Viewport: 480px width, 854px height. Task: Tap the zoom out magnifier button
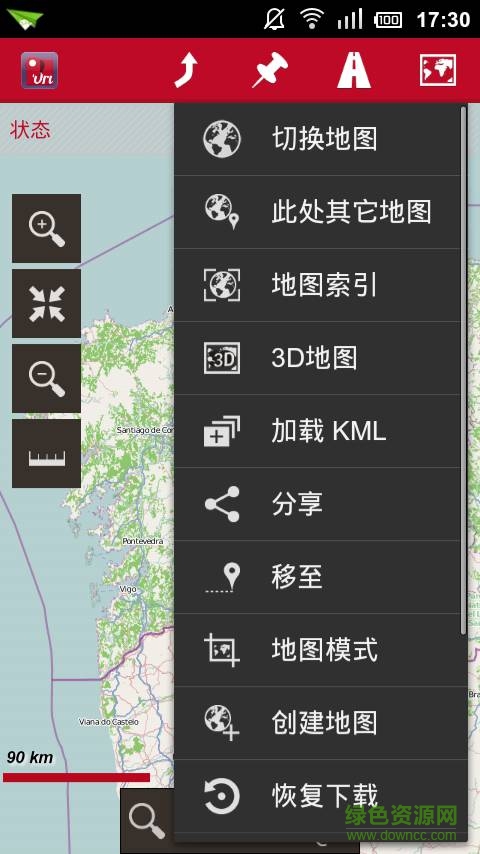(46, 378)
